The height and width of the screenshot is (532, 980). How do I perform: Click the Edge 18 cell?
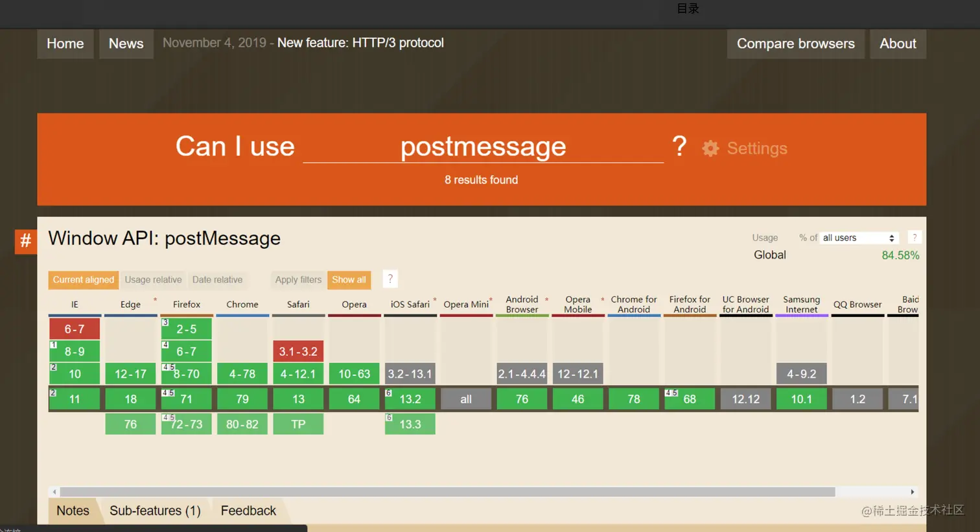(130, 399)
